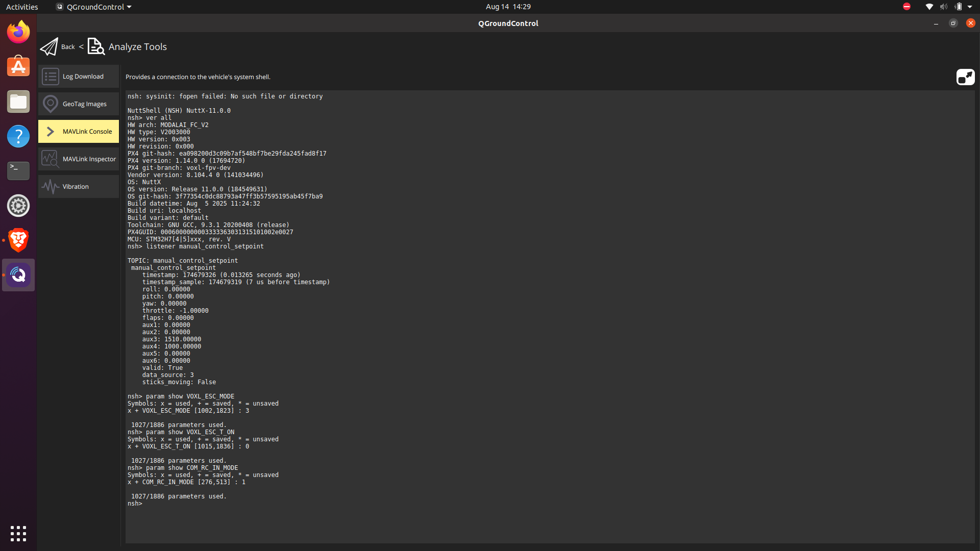Image resolution: width=980 pixels, height=551 pixels.
Task: Click 'PX4 git-branch: voxl-fpv-dev' line
Action: [x=179, y=168]
